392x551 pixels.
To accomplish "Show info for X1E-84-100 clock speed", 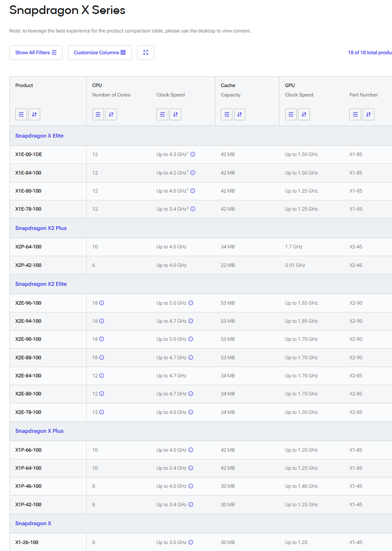I will 193,172.
